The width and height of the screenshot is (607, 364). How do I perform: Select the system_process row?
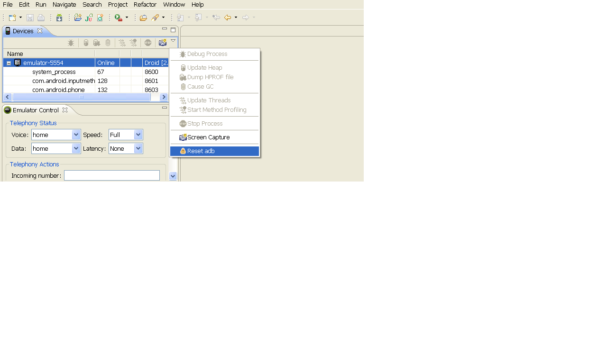[x=86, y=72]
